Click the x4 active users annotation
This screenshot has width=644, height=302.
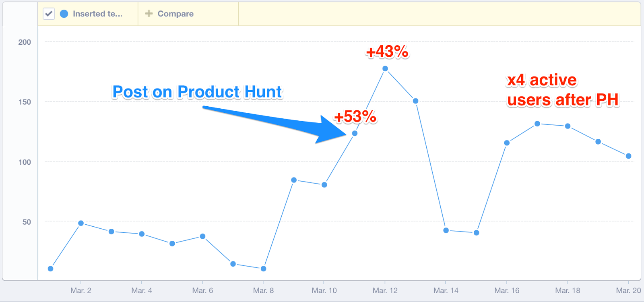562,90
